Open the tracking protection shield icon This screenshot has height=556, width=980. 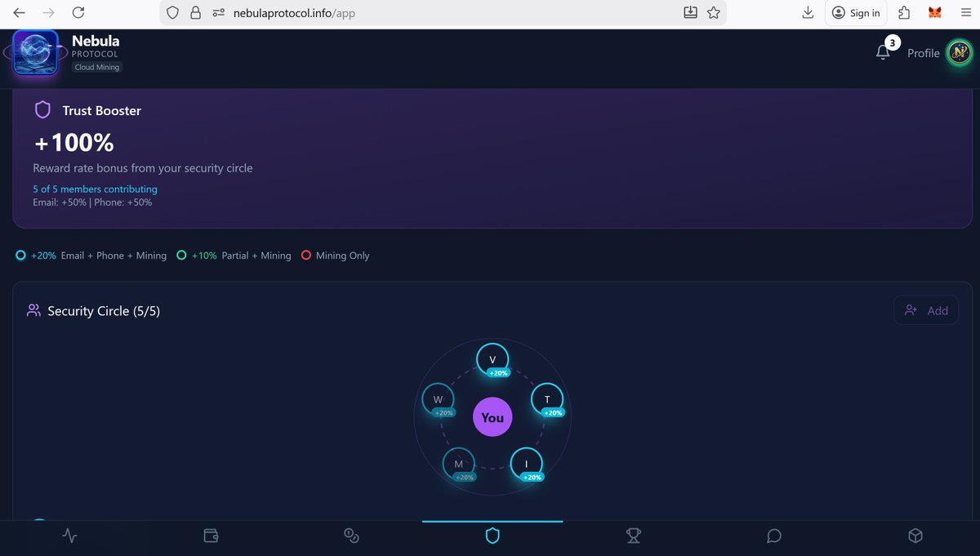[x=172, y=13]
